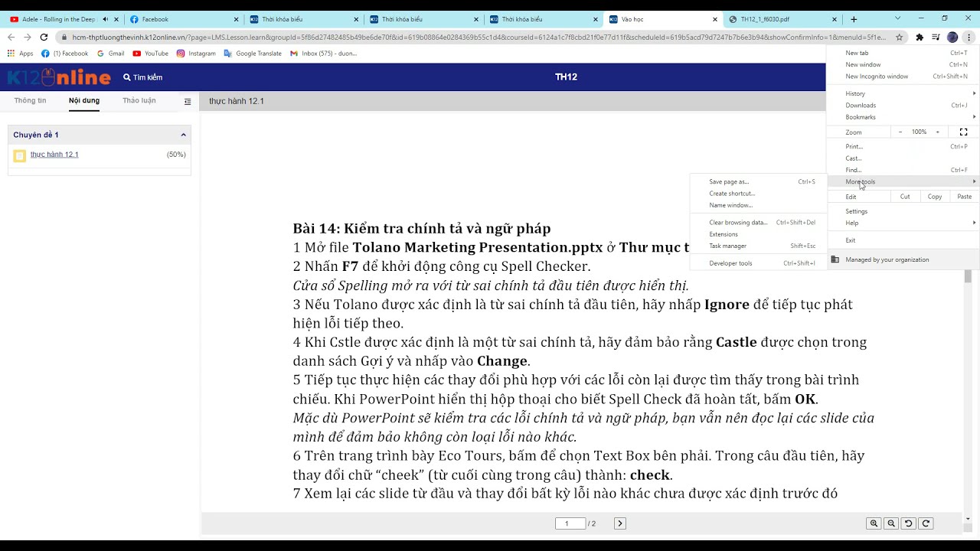Rotate document clockwise
The image size is (980, 551).
pyautogui.click(x=926, y=523)
